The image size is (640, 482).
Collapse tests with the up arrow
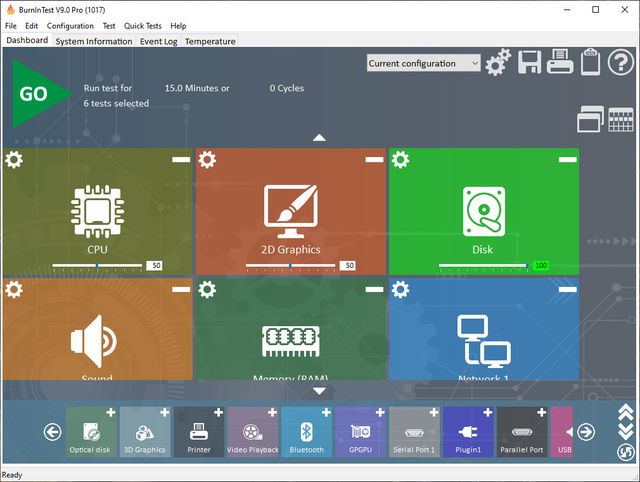tap(319, 138)
